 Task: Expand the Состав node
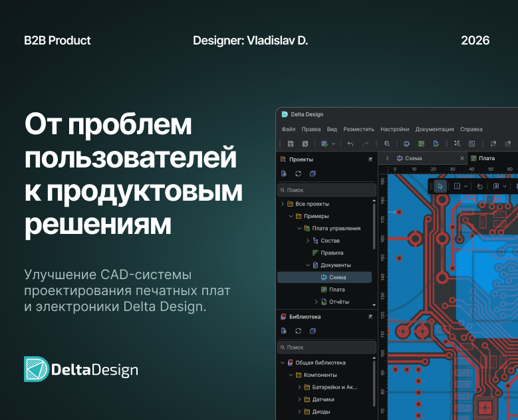click(x=308, y=241)
